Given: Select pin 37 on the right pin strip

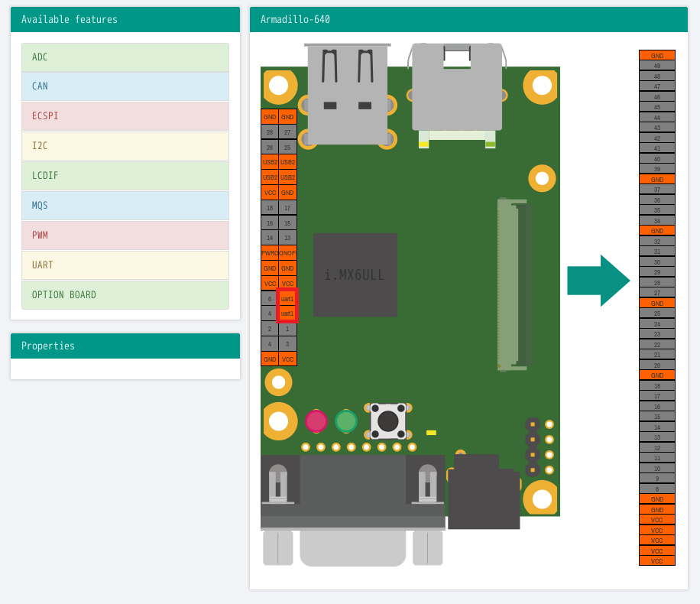Looking at the screenshot, I should tap(656, 190).
